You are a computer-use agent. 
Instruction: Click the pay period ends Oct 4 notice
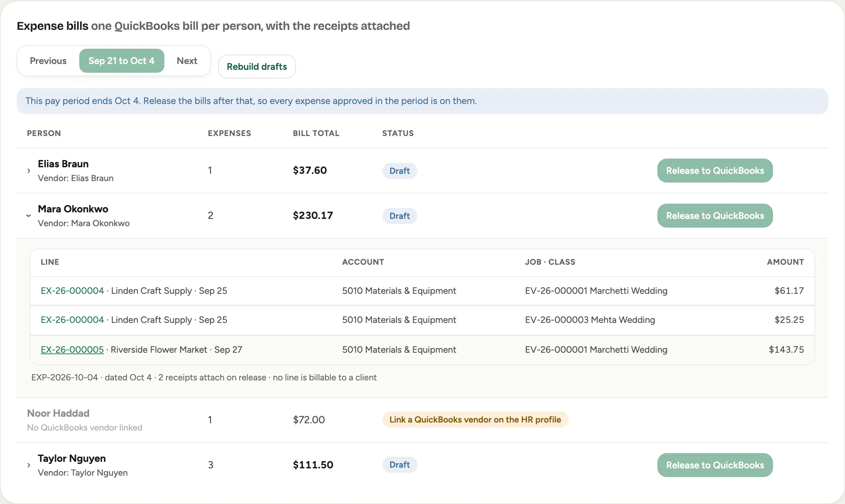click(x=422, y=101)
